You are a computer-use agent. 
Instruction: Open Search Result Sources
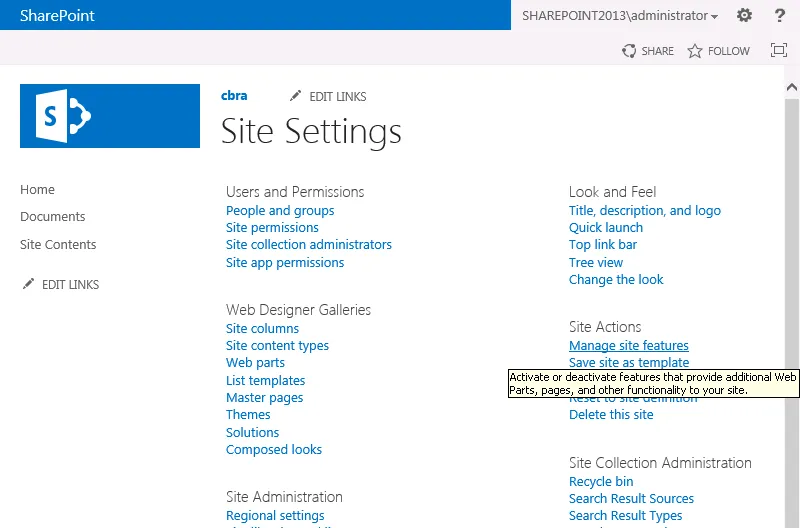[x=631, y=498]
